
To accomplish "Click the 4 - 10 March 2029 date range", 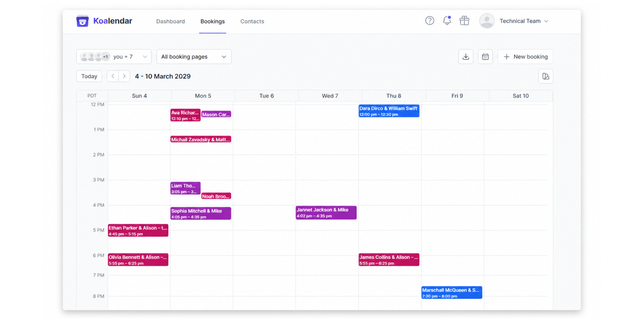I will 163,76.
